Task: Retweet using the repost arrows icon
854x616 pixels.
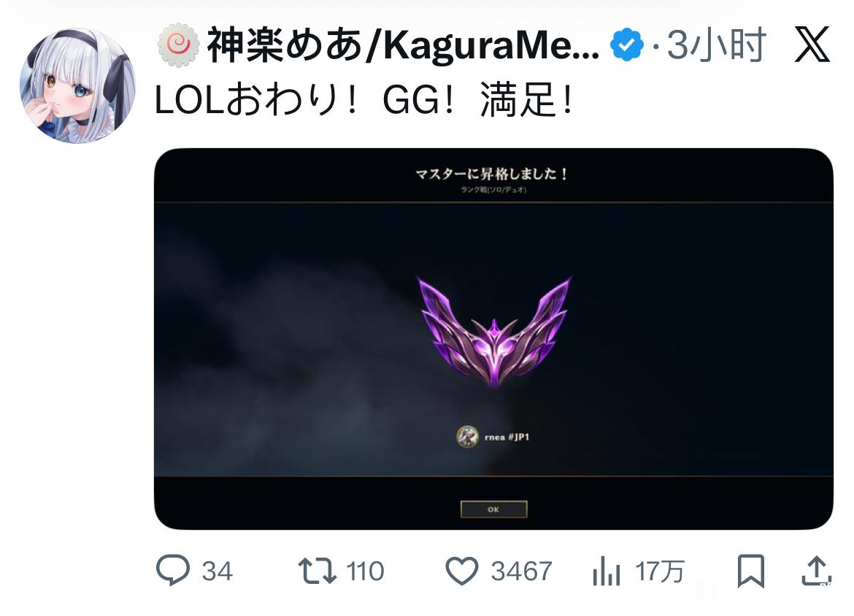Action: tap(317, 571)
